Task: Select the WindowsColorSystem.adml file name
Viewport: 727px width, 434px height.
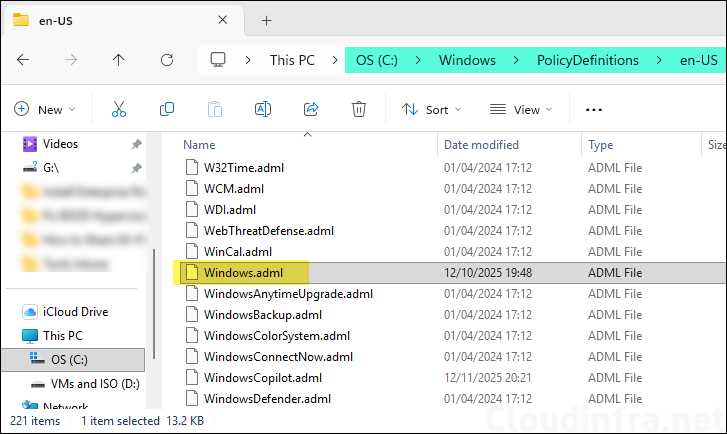Action: coord(277,336)
